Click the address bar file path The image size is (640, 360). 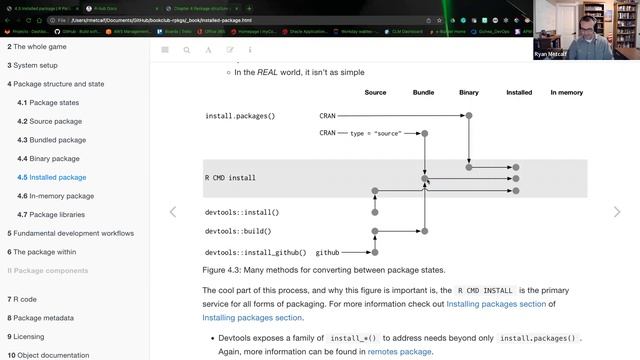pyautogui.click(x=161, y=20)
